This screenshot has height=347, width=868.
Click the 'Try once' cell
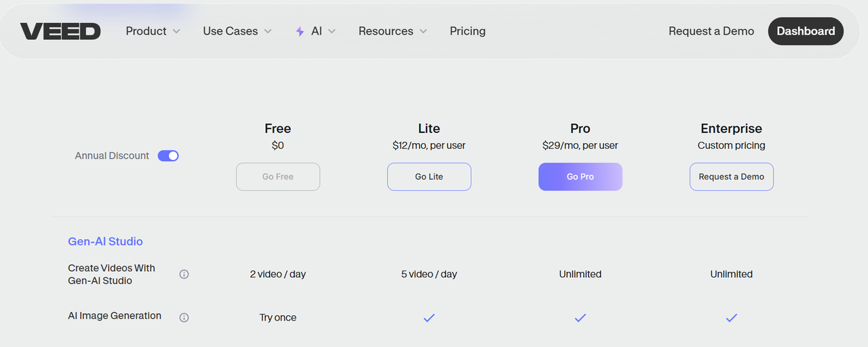(x=278, y=317)
